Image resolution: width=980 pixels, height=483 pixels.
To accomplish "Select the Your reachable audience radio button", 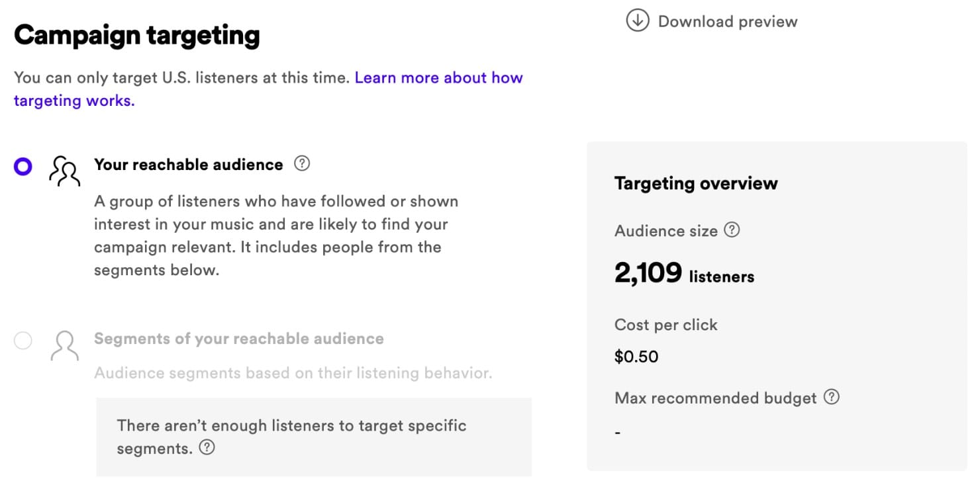I will (23, 166).
